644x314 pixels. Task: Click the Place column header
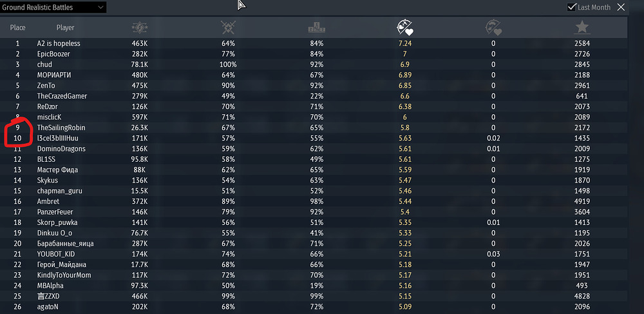[x=18, y=28]
